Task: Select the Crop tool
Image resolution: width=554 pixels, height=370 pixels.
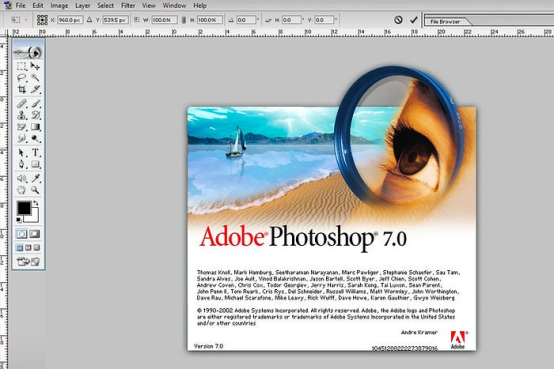Action: tap(22, 89)
